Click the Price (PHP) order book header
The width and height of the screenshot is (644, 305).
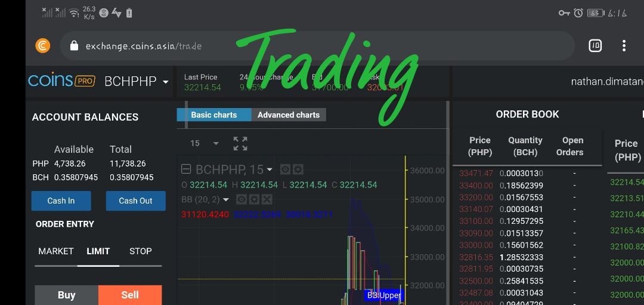click(480, 146)
